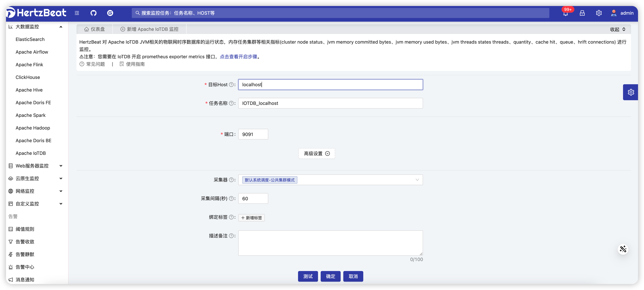Click the 新增标签 add tag button
Viewport: 644px width, 290px height.
[x=251, y=218]
